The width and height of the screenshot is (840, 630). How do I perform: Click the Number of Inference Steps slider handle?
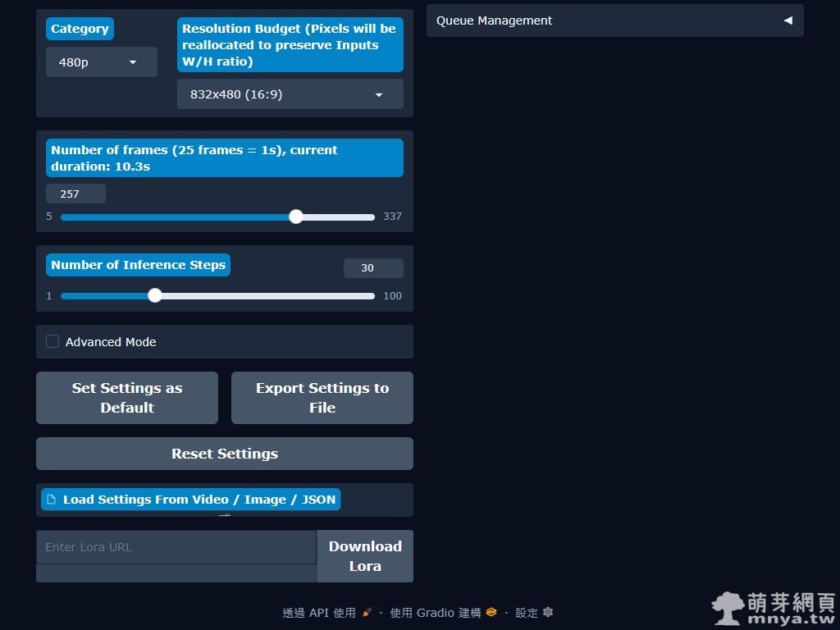coord(155,295)
